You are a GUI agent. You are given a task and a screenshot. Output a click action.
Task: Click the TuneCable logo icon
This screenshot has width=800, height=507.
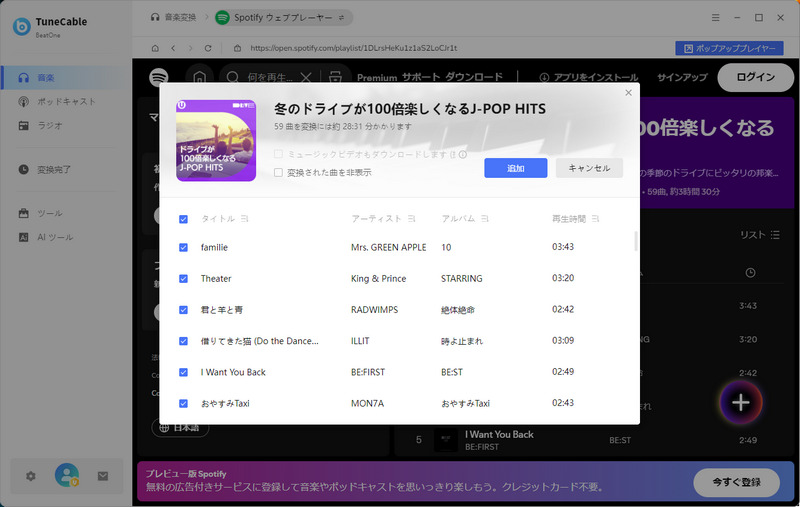tap(21, 27)
